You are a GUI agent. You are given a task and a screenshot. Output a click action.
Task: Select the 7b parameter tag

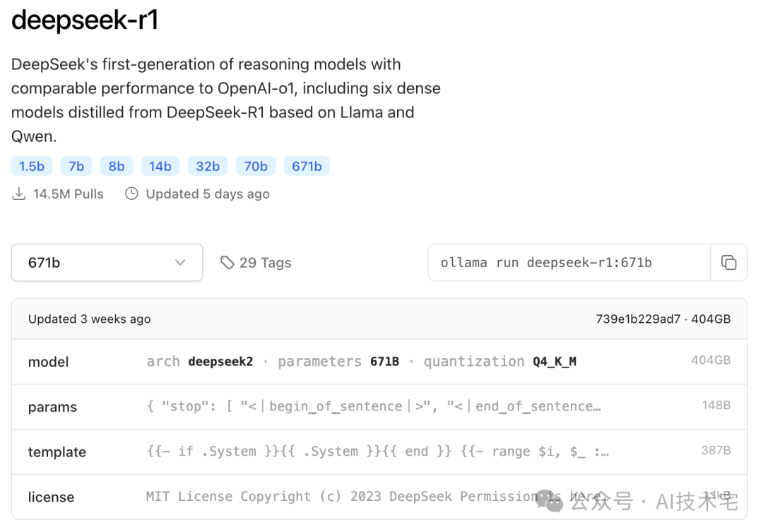pos(76,165)
